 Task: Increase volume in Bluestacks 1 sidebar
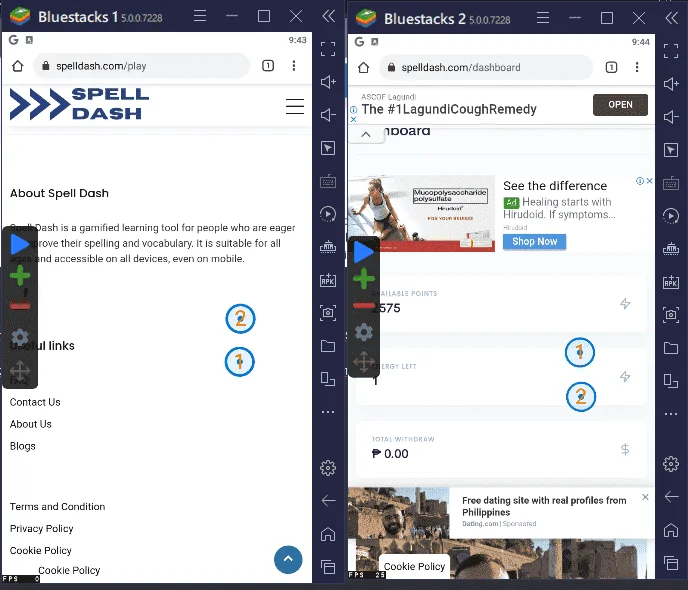click(x=328, y=82)
